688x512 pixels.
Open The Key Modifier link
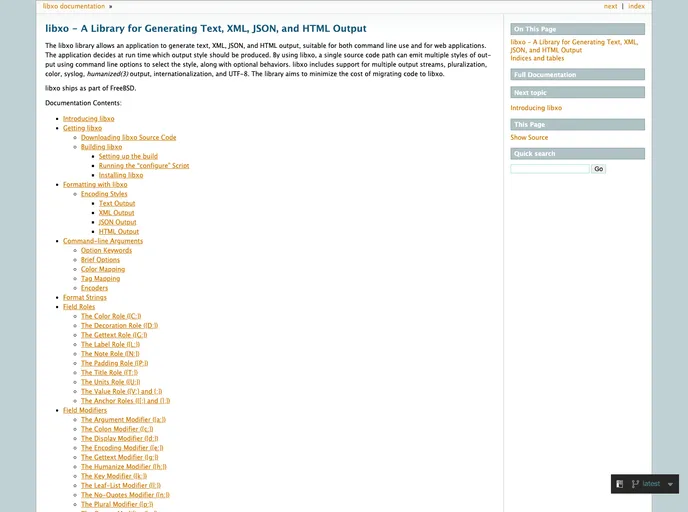(x=114, y=476)
